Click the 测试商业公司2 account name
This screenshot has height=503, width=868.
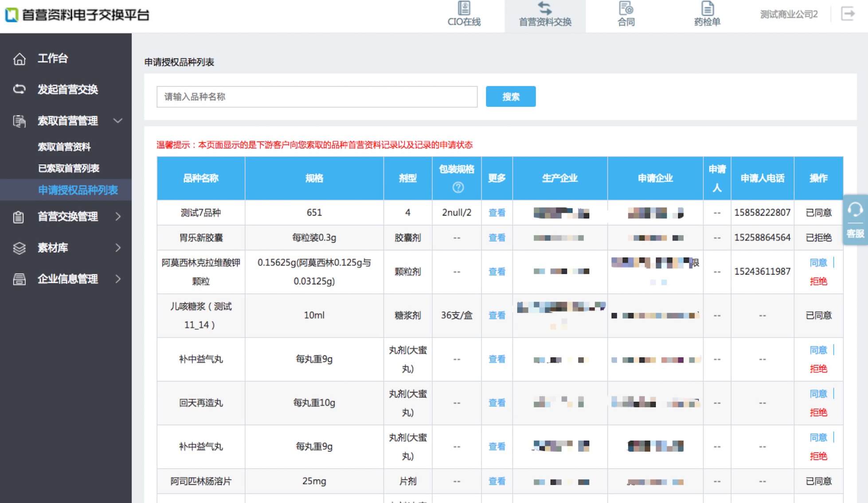pyautogui.click(x=789, y=14)
